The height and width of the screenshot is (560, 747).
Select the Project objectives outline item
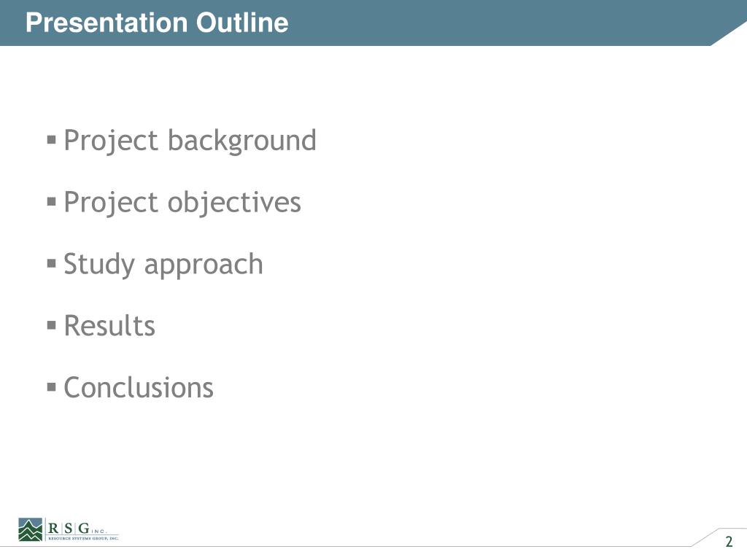[182, 203]
